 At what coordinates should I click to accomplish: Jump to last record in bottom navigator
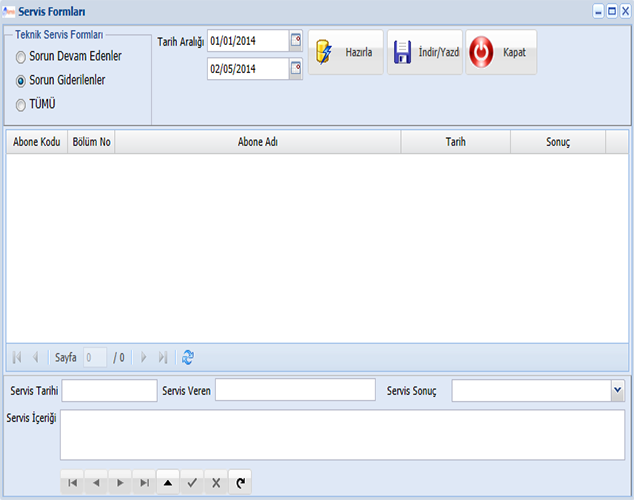(x=144, y=482)
